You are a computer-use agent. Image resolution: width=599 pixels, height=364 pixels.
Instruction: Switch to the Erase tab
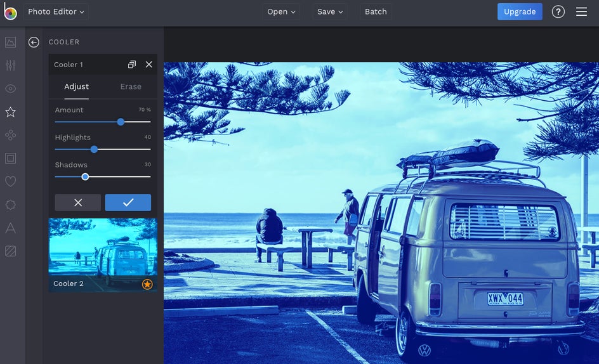131,87
